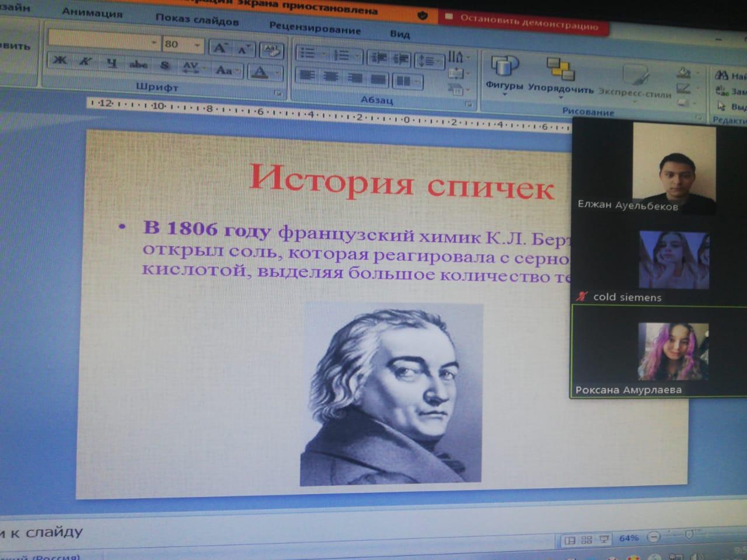The height and width of the screenshot is (560, 747).
Task: Click the 64% zoom level button
Action: 629,538
